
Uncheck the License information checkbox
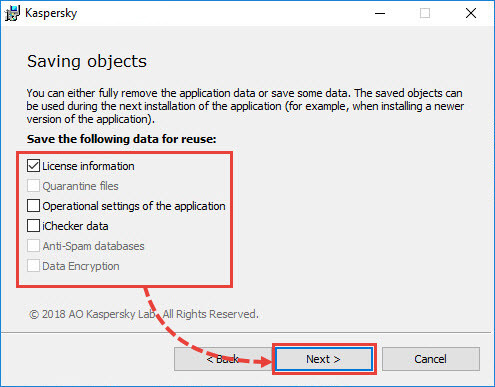coord(33,166)
